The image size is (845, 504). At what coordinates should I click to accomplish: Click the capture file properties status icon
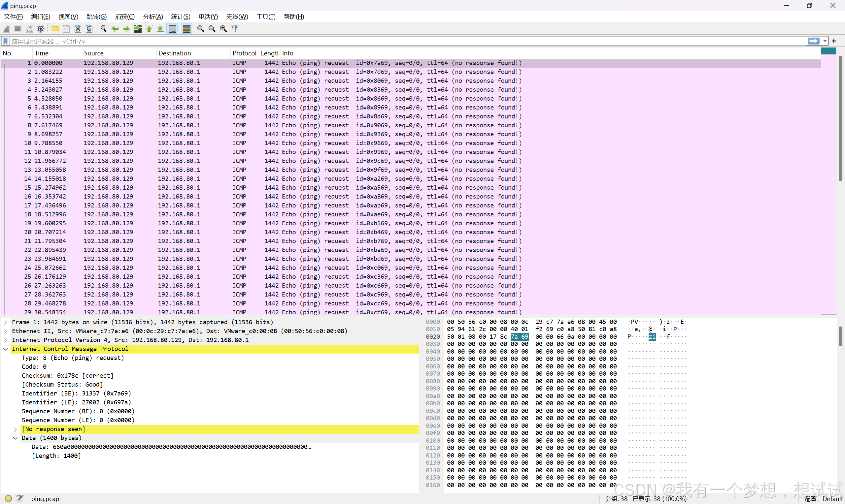coord(20,498)
